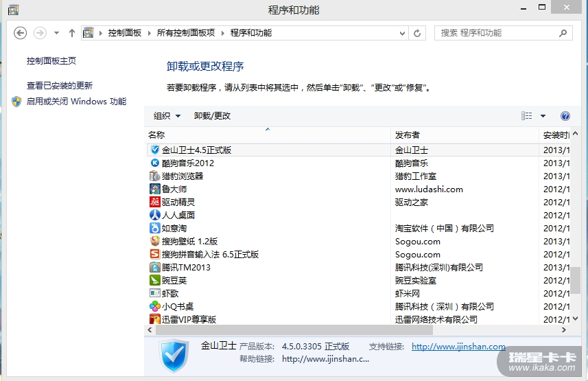Click the large 金山卫士 shield in details pane

click(x=174, y=356)
